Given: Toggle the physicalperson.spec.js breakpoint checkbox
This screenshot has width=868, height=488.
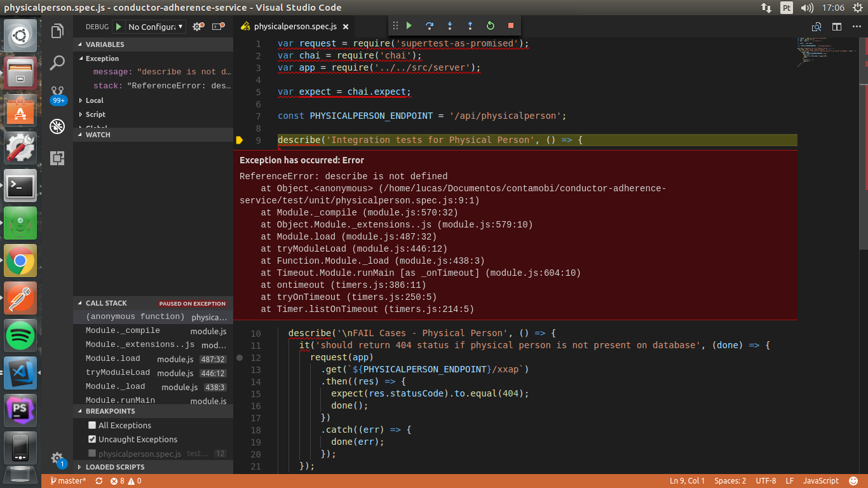Looking at the screenshot, I should pos(92,454).
